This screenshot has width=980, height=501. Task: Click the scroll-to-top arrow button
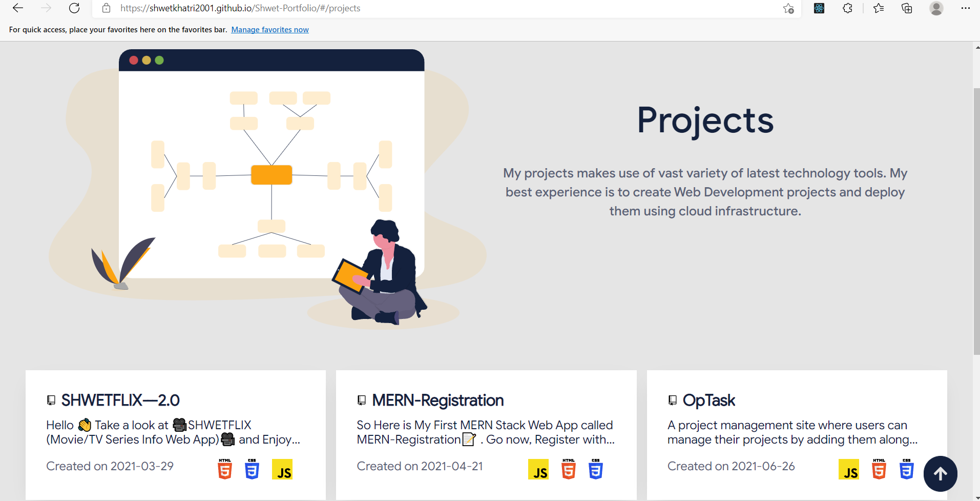point(941,474)
